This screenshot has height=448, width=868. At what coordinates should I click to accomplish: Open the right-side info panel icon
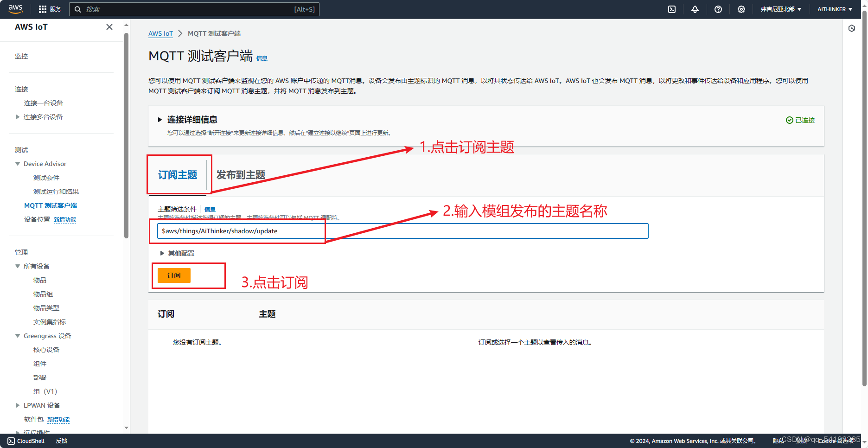(852, 28)
